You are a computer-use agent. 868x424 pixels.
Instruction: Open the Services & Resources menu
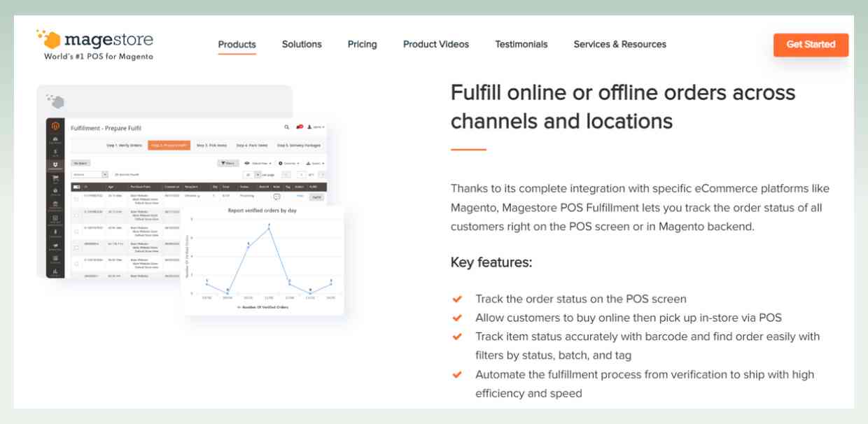pyautogui.click(x=619, y=44)
